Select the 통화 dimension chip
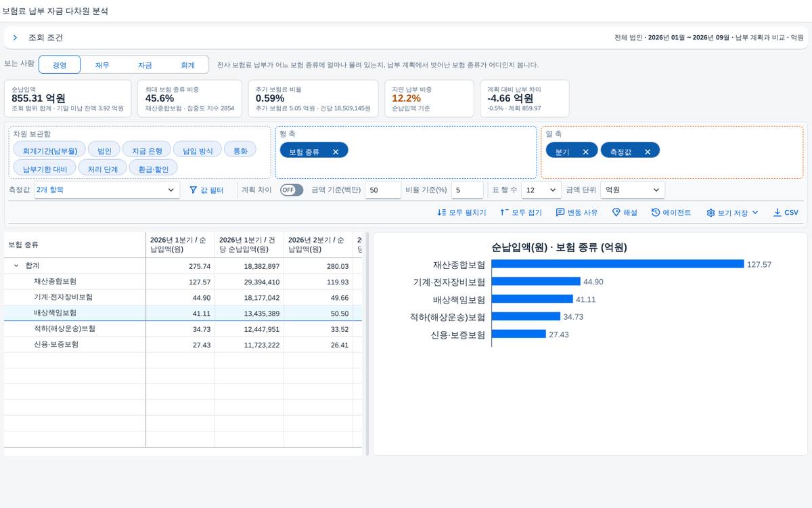812x508 pixels. (240, 150)
